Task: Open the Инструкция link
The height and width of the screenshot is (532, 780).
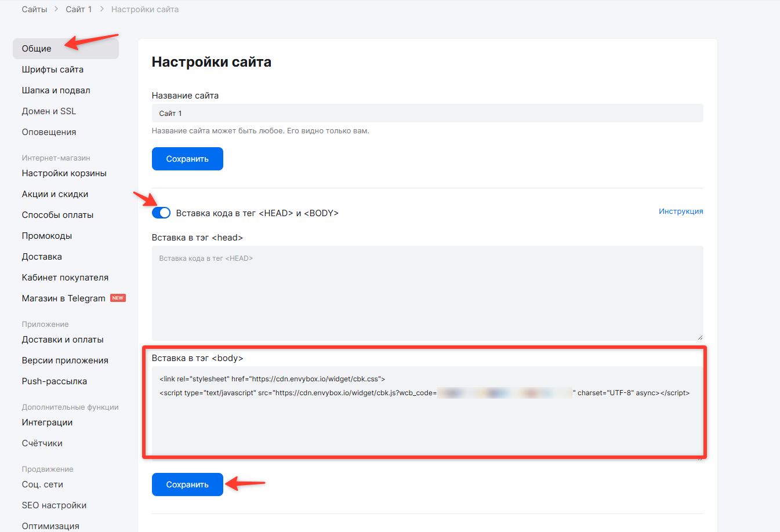Action: (x=680, y=212)
